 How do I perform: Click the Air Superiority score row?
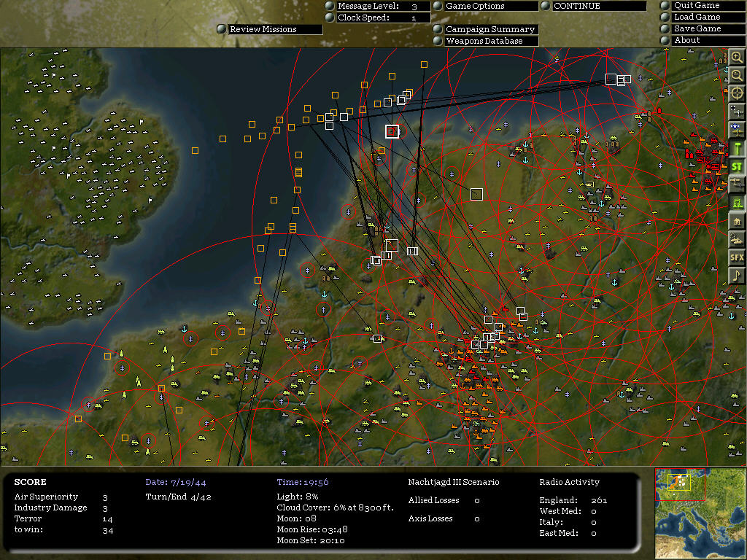coord(61,497)
